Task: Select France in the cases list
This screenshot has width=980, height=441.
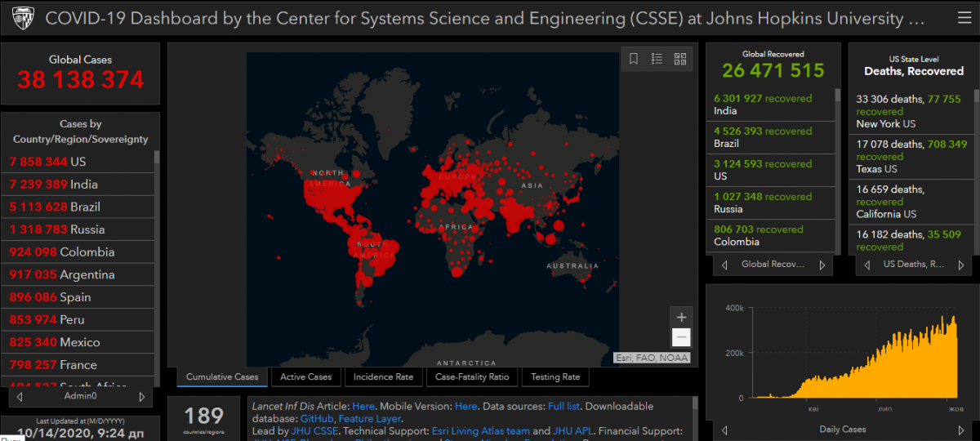Action: (x=78, y=365)
